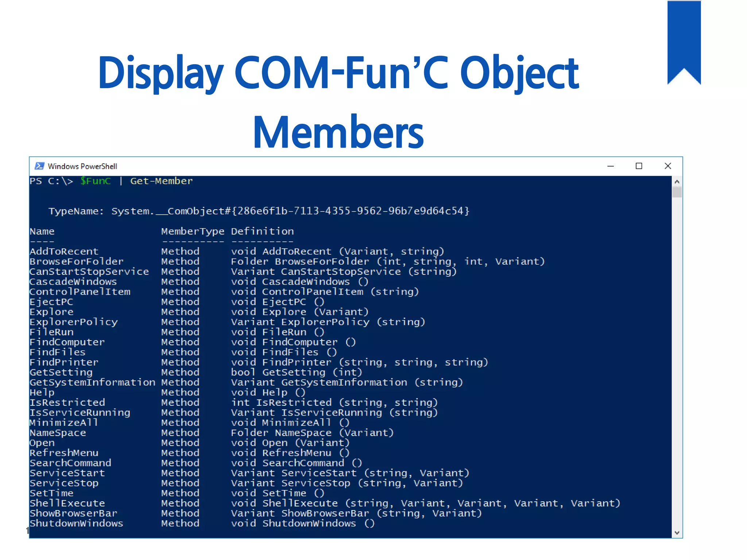Viewport: 747px width, 560px height.
Task: Click the Get-Member command text
Action: tap(161, 181)
